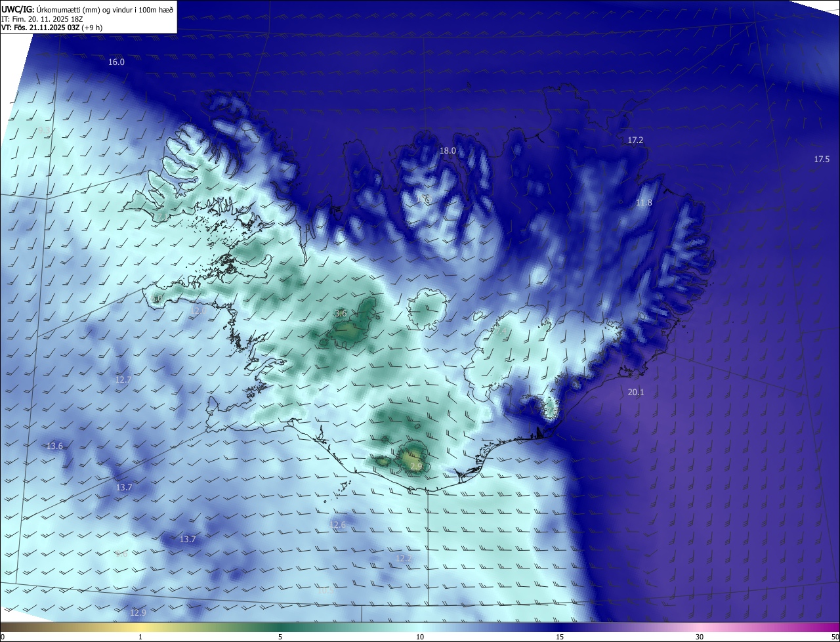840x642 pixels.
Task: Click the colorbar tick label 10
Action: pyautogui.click(x=420, y=637)
